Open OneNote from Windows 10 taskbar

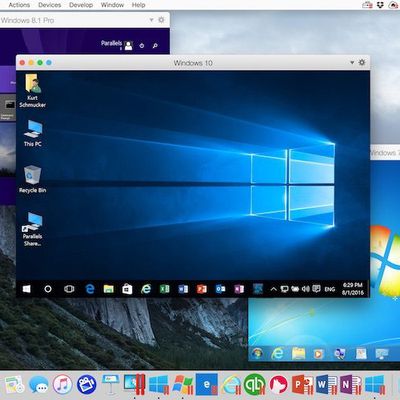pos(239,289)
